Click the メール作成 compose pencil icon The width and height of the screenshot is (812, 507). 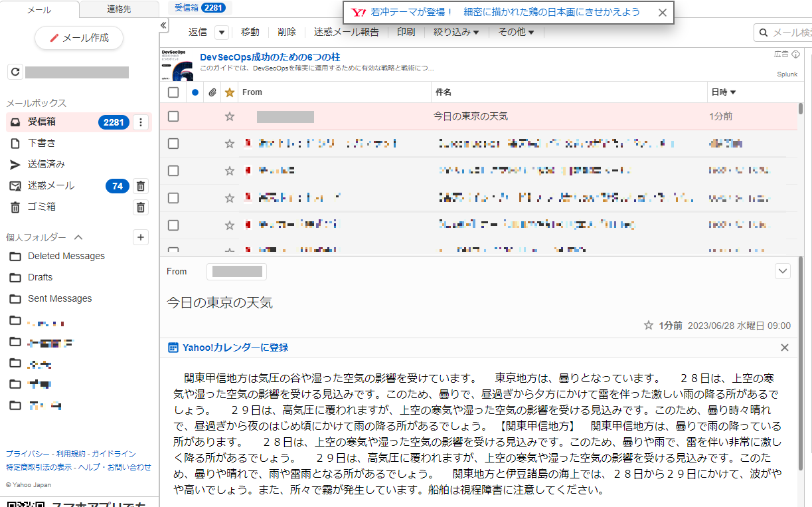54,38
